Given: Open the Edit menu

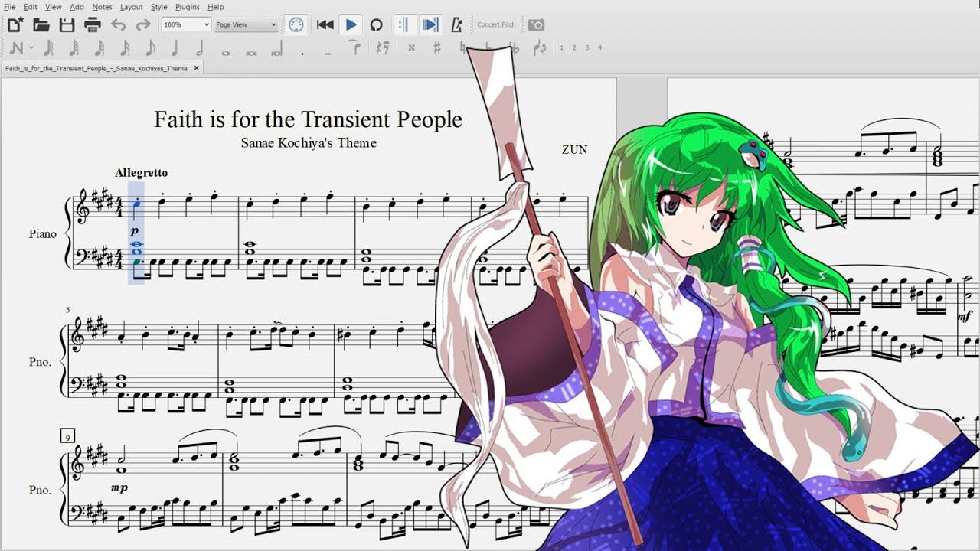Looking at the screenshot, I should click(x=31, y=7).
